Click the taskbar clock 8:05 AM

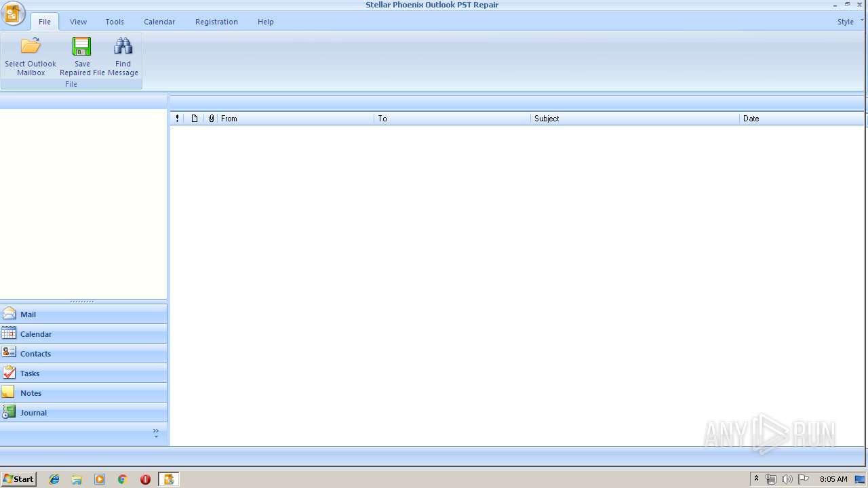coord(833,479)
